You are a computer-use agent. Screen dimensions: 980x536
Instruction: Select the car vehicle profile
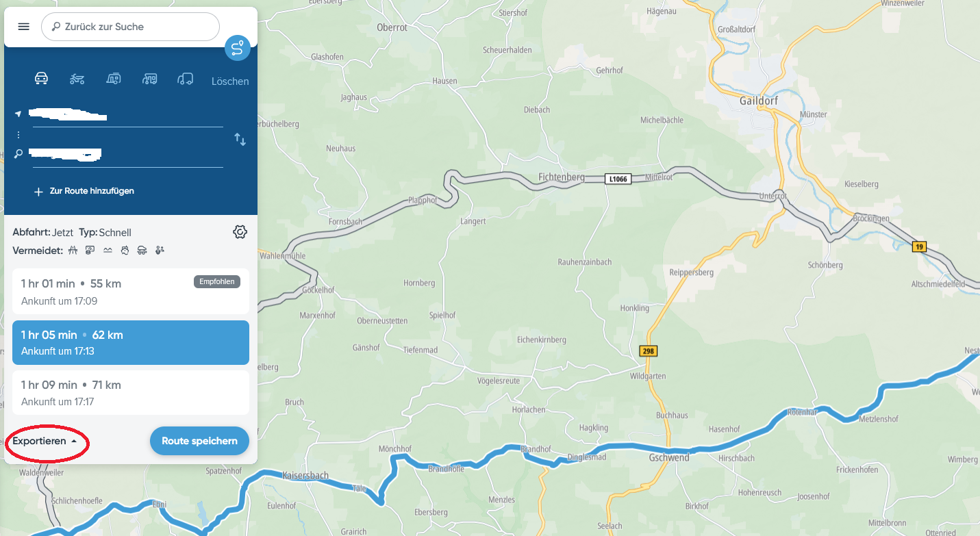point(42,79)
